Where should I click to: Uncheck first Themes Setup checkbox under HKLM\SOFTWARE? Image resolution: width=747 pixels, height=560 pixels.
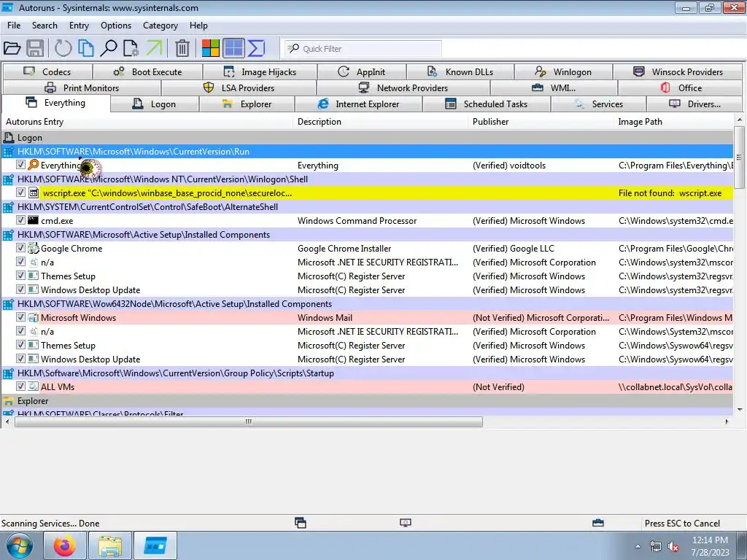point(20,275)
